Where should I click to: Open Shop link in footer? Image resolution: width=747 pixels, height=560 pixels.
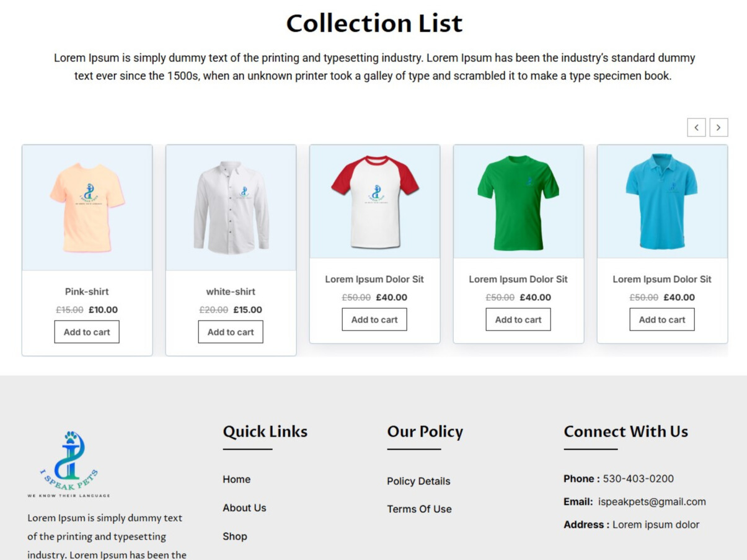pos(235,536)
